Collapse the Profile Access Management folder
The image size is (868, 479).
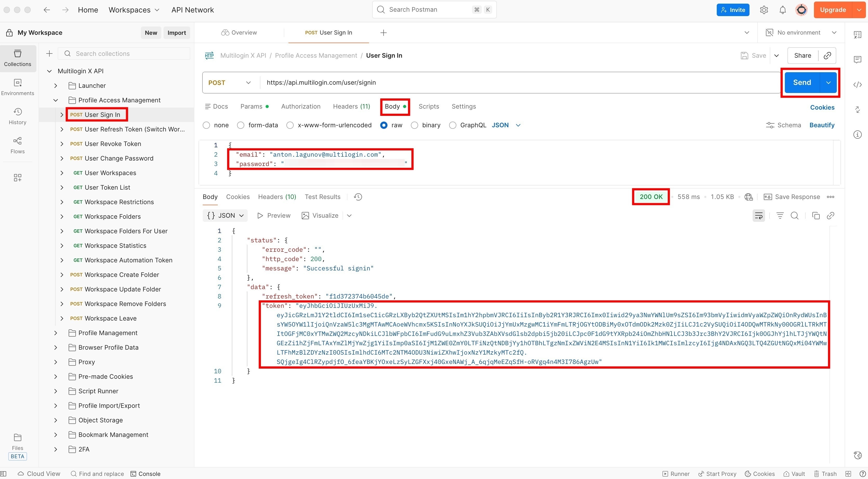(x=56, y=100)
